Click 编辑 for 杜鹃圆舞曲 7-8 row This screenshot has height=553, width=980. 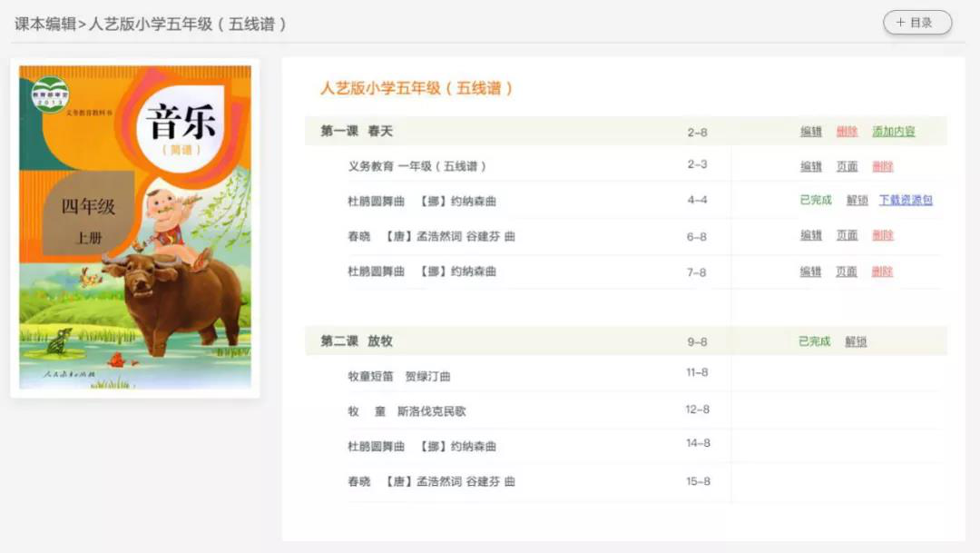[810, 272]
